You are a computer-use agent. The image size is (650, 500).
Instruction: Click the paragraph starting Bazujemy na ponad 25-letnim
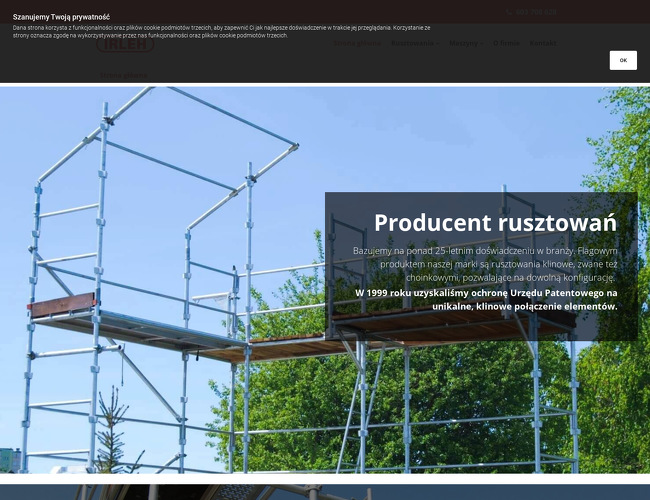click(485, 264)
